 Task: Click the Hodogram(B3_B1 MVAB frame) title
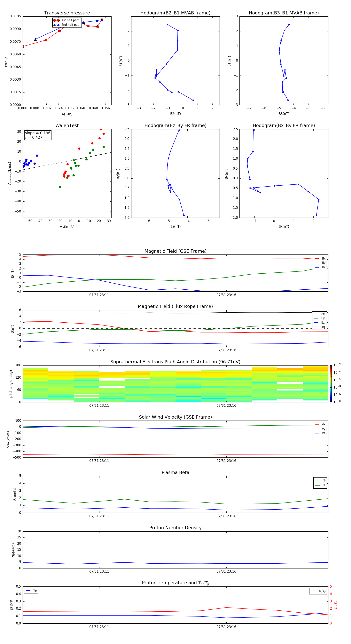tap(284, 13)
